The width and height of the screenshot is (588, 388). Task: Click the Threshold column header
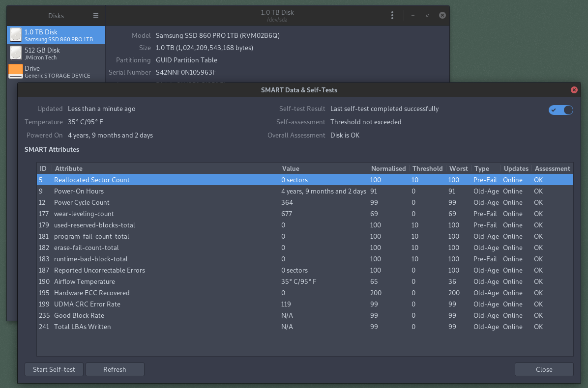point(428,168)
